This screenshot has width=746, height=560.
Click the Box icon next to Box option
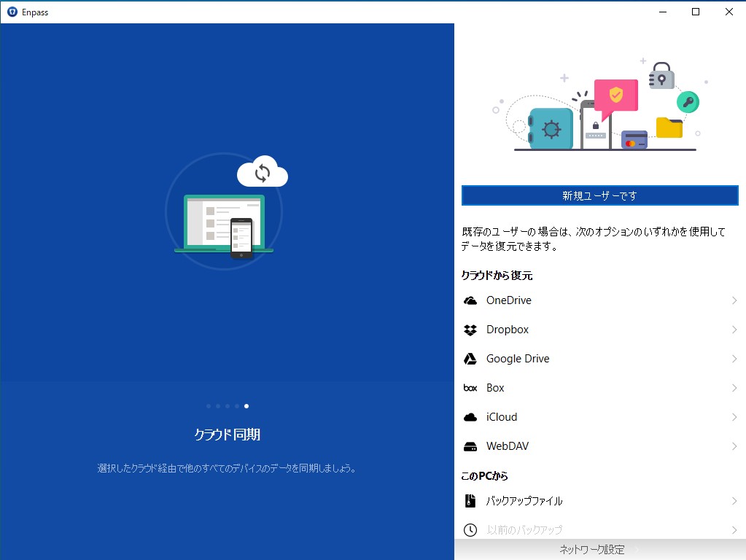470,387
